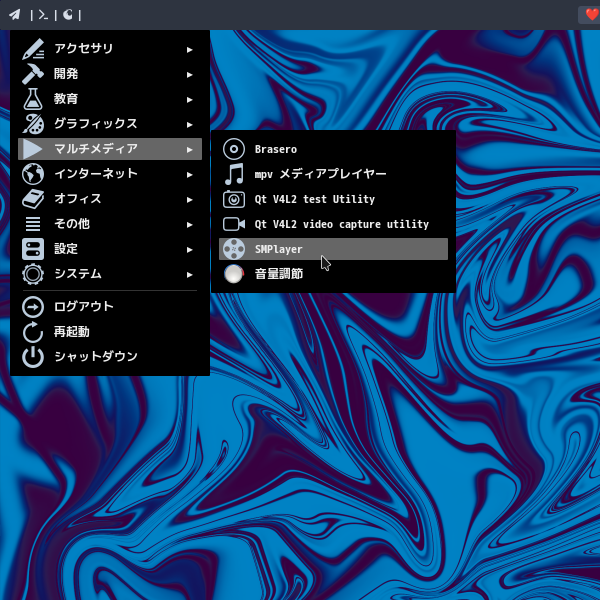
Task: Click the シャットダウン power icon
Action: click(x=33, y=357)
